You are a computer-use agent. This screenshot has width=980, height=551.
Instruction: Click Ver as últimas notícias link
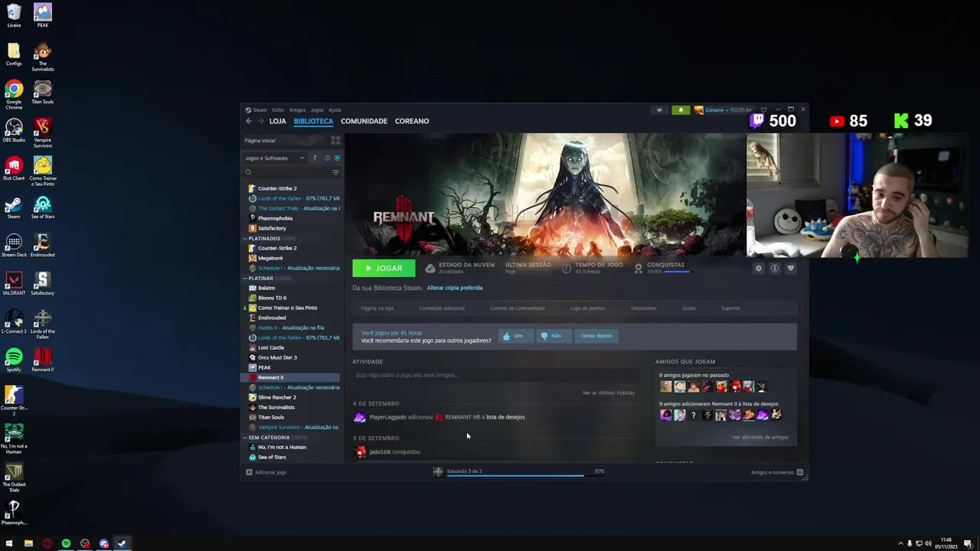609,393
